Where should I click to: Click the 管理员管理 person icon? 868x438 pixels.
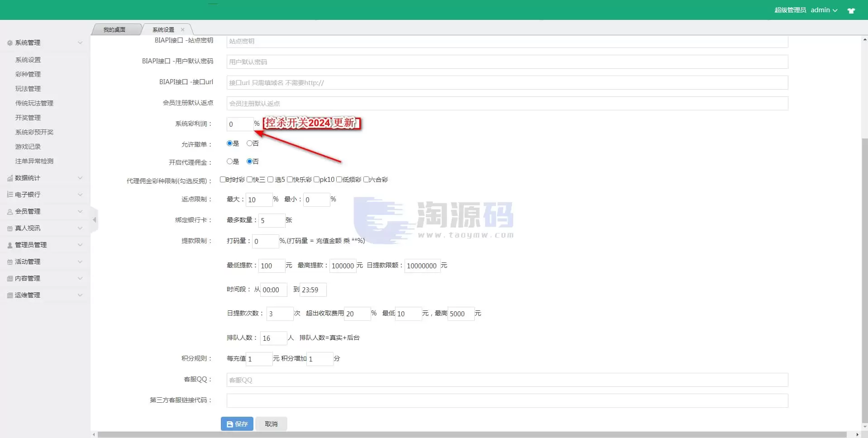click(x=10, y=245)
